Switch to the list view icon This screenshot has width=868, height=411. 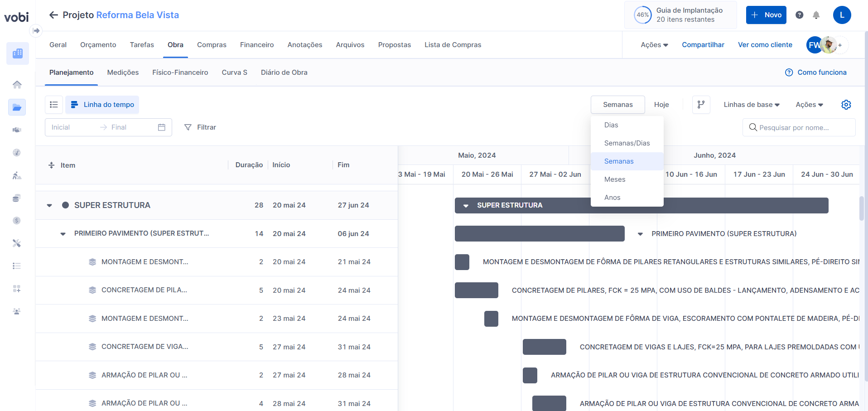coord(54,105)
